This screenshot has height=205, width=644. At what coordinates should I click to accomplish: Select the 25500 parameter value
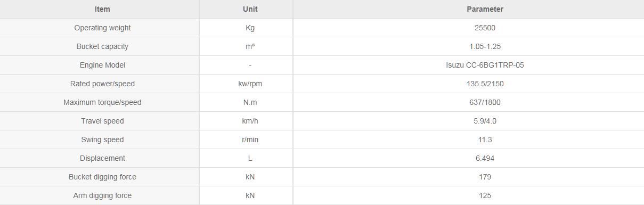coord(485,28)
